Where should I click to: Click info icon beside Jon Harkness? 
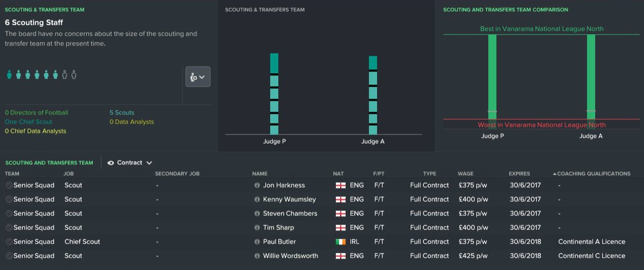(x=257, y=185)
